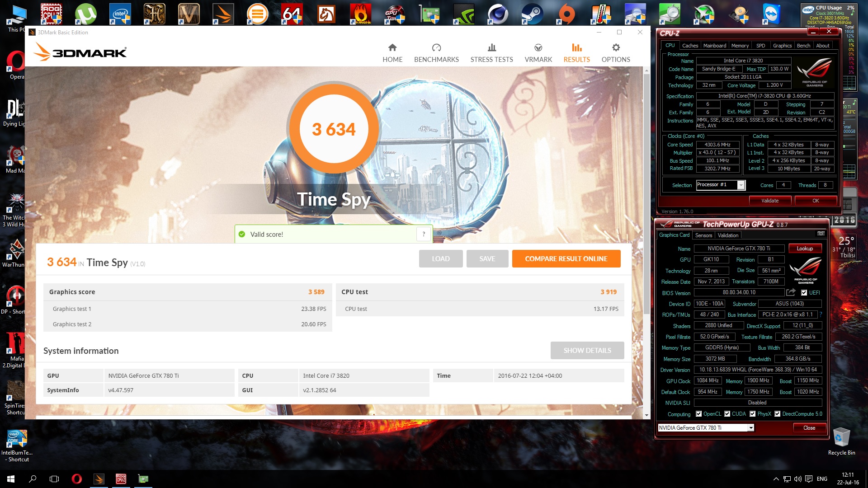Viewport: 868px width, 488px height.
Task: Click the Validate button in CPU-Z
Action: 769,201
